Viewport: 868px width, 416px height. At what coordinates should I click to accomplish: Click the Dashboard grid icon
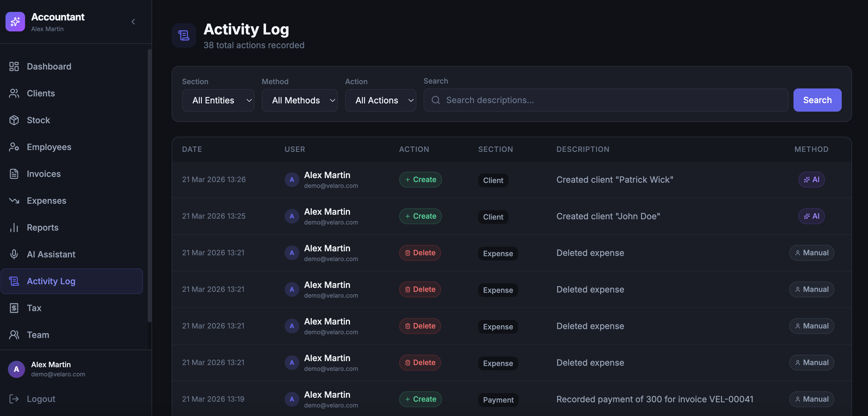coord(14,67)
